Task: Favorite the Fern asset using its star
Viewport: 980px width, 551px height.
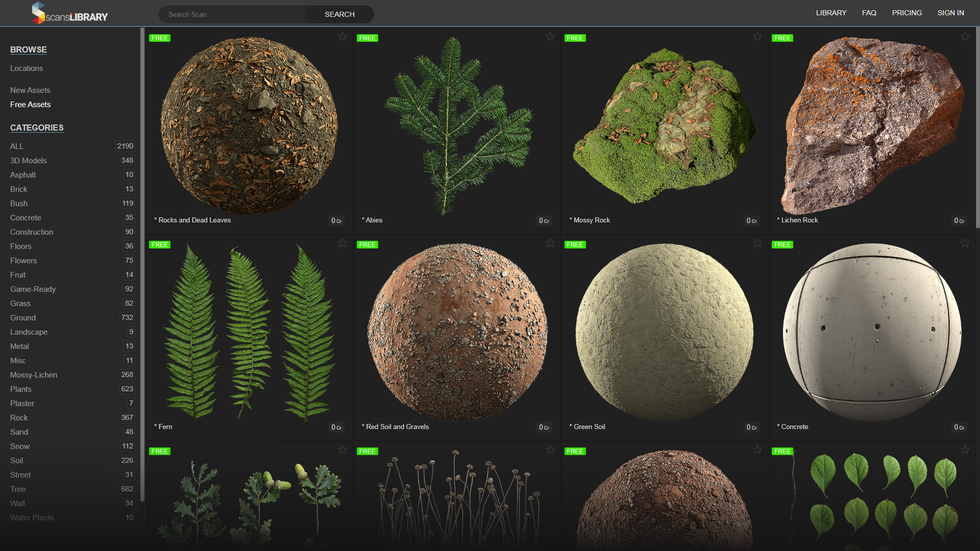Action: point(342,243)
